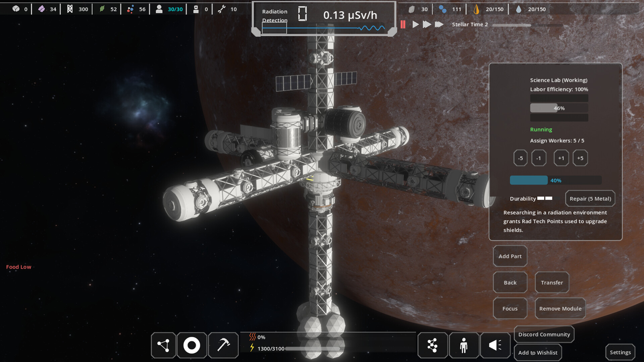Click the radiation waveform graph
The width and height of the screenshot is (644, 362).
tap(323, 29)
